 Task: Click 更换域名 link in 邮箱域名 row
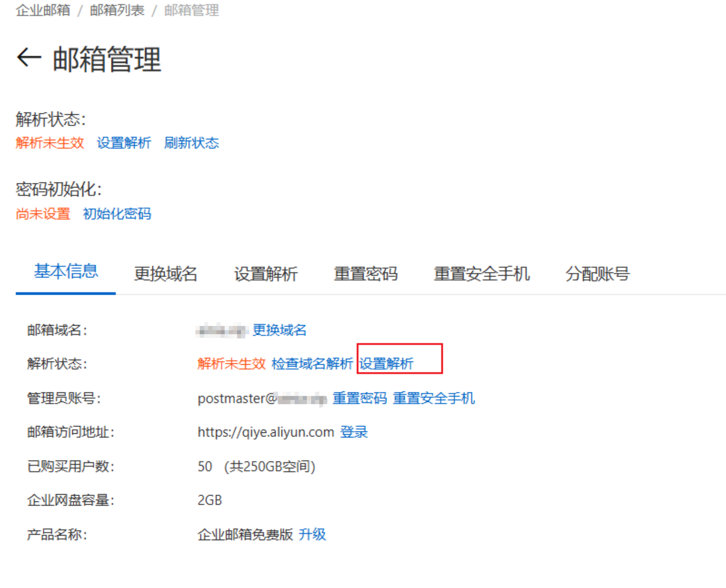point(279,330)
